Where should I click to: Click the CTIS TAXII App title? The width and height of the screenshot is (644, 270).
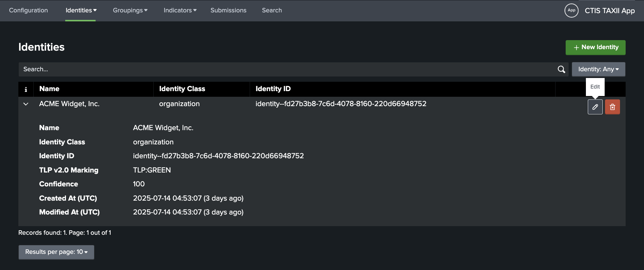pos(610,10)
